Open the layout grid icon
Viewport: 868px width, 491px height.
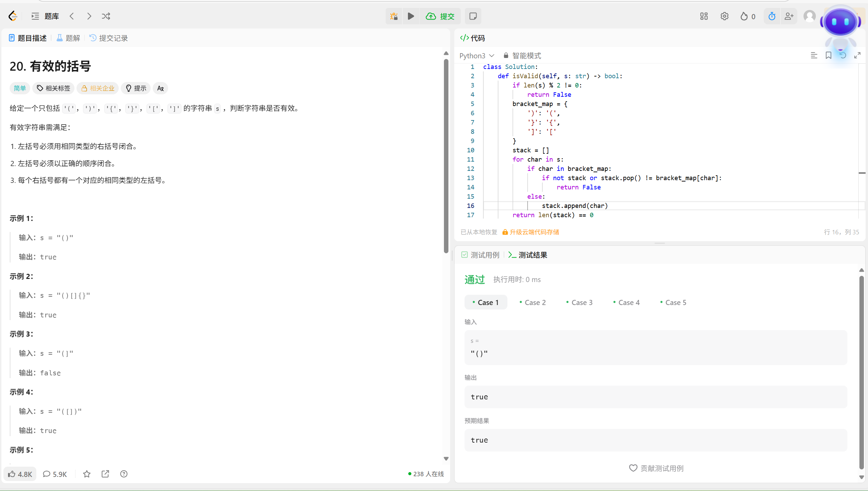point(704,16)
